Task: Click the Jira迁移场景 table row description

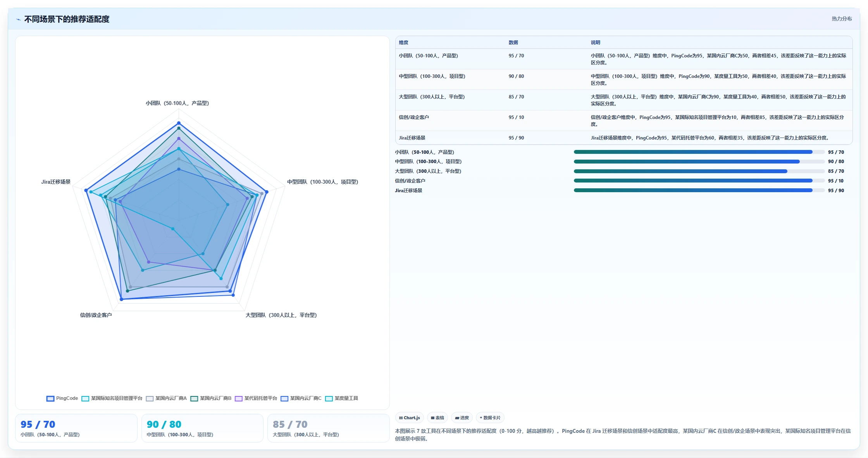Action: [710, 138]
